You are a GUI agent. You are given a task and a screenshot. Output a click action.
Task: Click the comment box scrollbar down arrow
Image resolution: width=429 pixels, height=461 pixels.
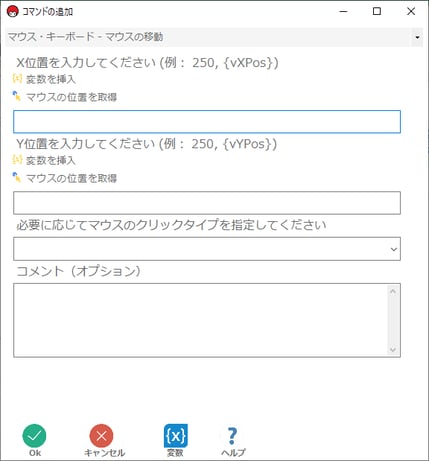pyautogui.click(x=393, y=349)
